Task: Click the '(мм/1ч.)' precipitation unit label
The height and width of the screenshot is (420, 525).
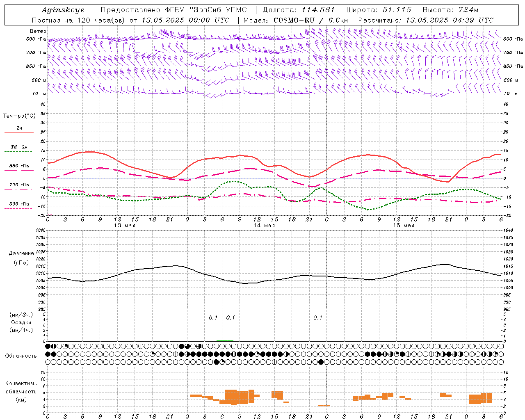Action: [21, 331]
